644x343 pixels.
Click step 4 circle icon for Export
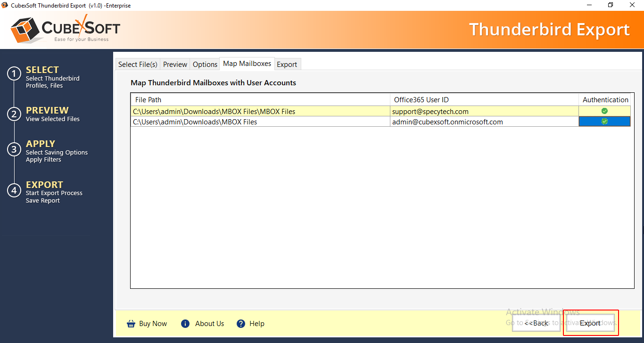[14, 190]
